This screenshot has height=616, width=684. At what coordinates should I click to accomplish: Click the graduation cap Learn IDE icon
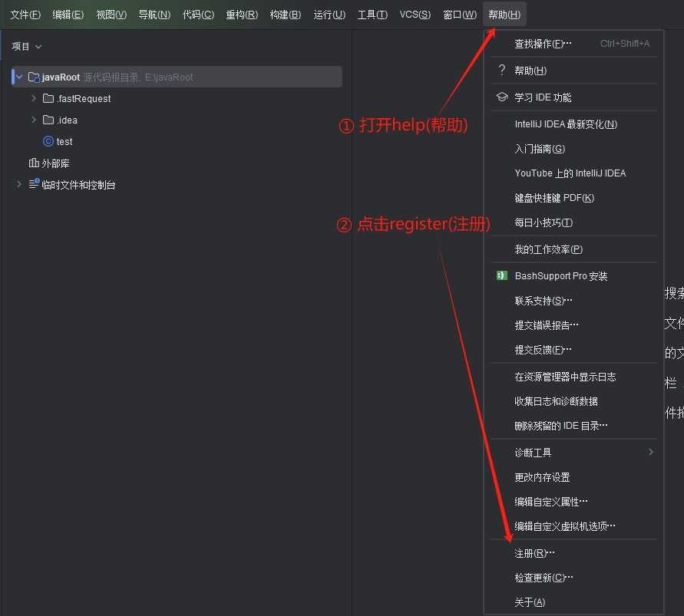(502, 97)
